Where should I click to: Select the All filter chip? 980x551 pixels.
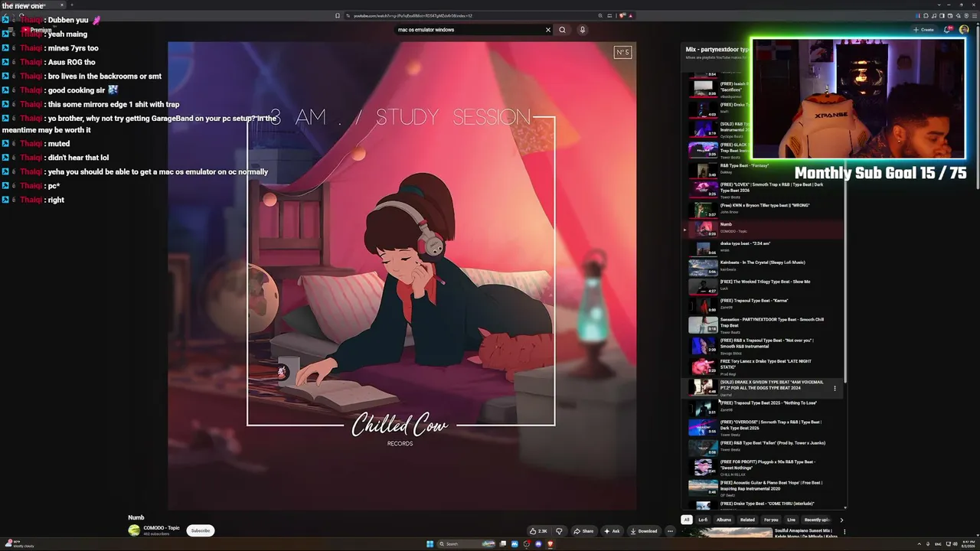[687, 520]
